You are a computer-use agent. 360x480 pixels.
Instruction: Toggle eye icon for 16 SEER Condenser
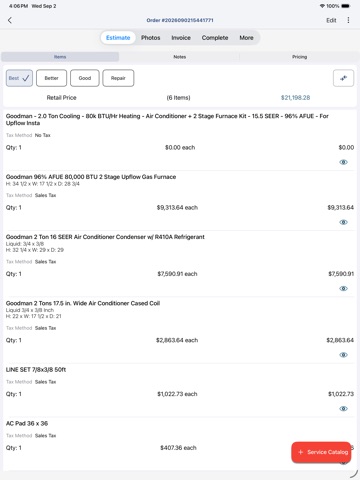click(x=343, y=289)
